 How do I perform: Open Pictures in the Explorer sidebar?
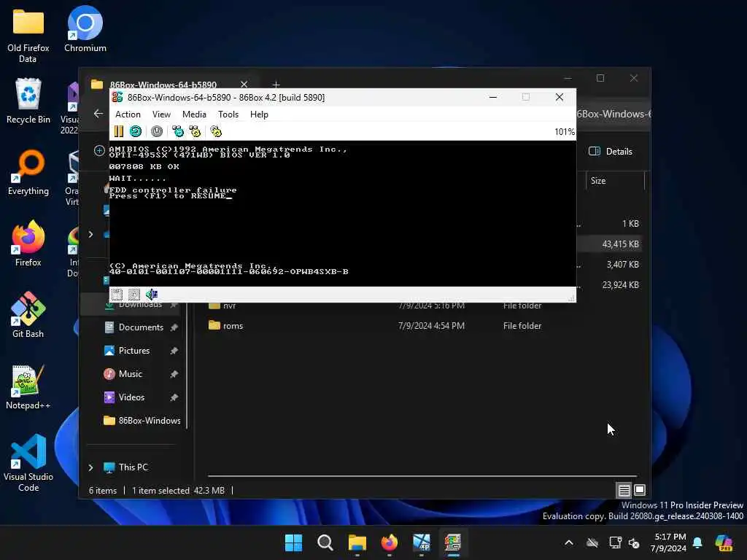pyautogui.click(x=134, y=351)
